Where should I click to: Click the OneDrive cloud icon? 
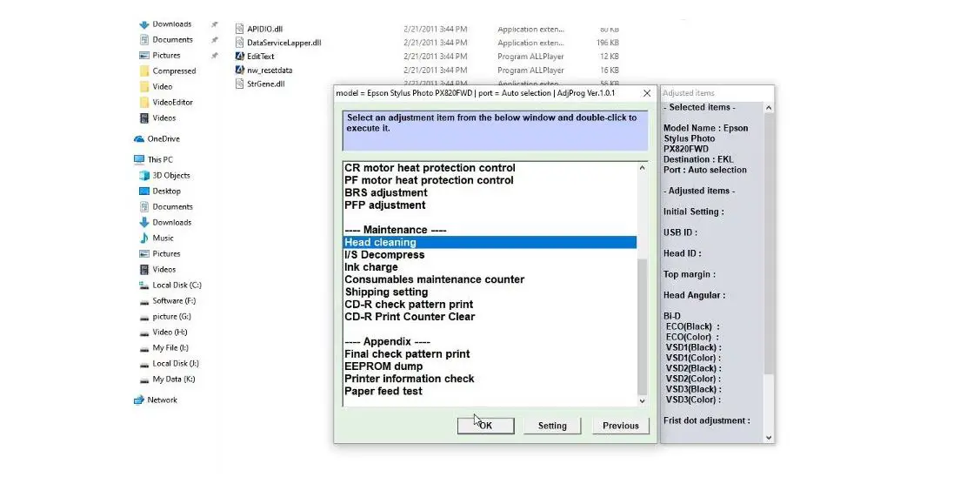click(139, 139)
